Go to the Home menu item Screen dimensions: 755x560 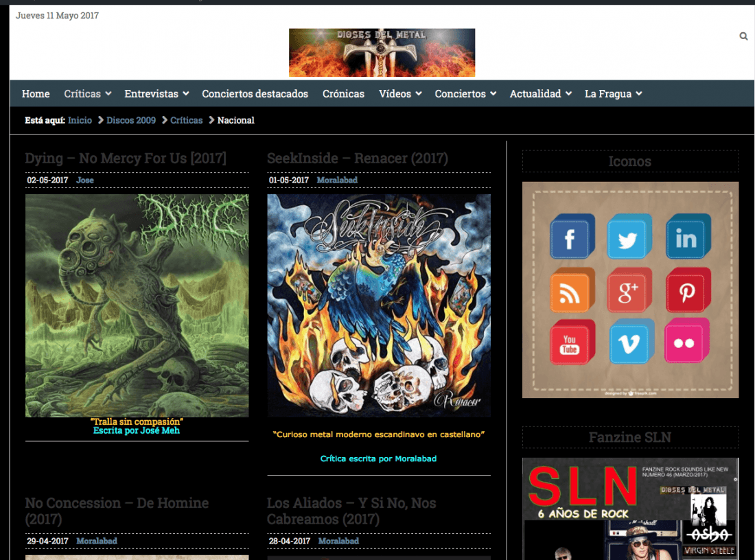[x=36, y=94]
